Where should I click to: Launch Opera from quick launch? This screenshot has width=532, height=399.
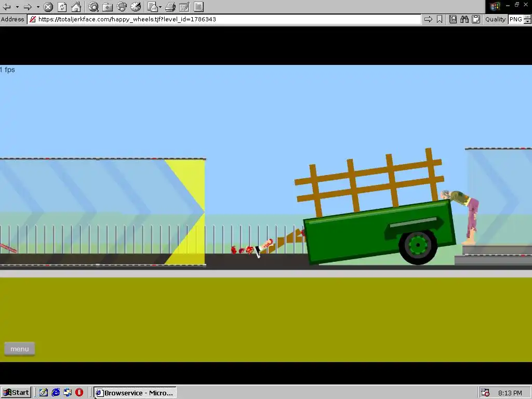(x=79, y=393)
